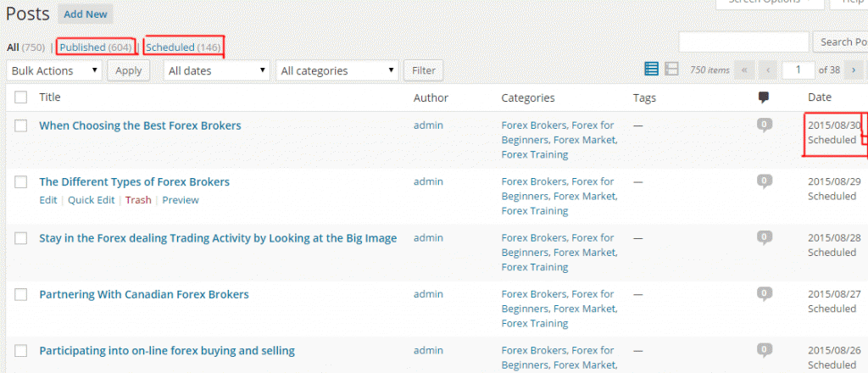Viewport: 868px width, 373px height.
Task: Click the current page number field
Action: coord(798,70)
